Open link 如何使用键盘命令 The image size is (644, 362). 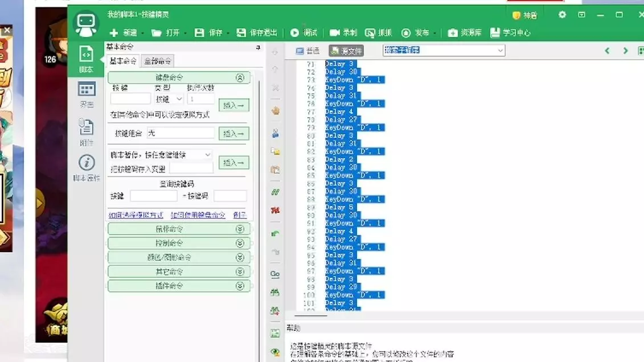coord(198,215)
